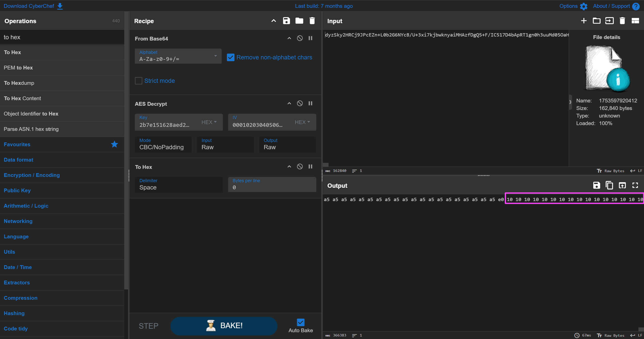Save output to file
Image resolution: width=644 pixels, height=339 pixels.
[x=596, y=185]
